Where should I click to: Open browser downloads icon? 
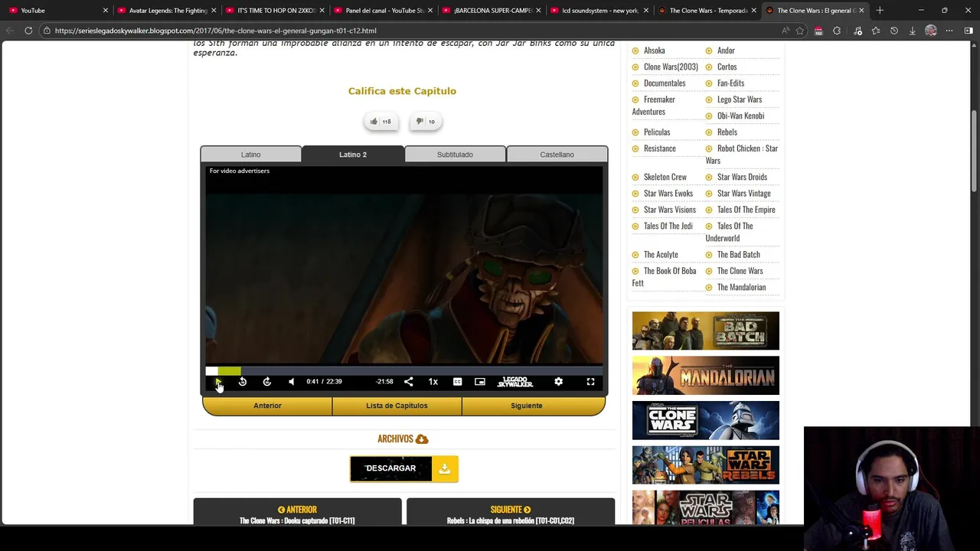pos(913,31)
